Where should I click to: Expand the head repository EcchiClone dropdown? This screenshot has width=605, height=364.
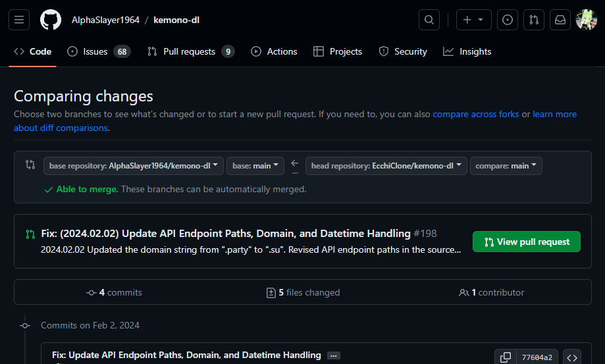(386, 166)
